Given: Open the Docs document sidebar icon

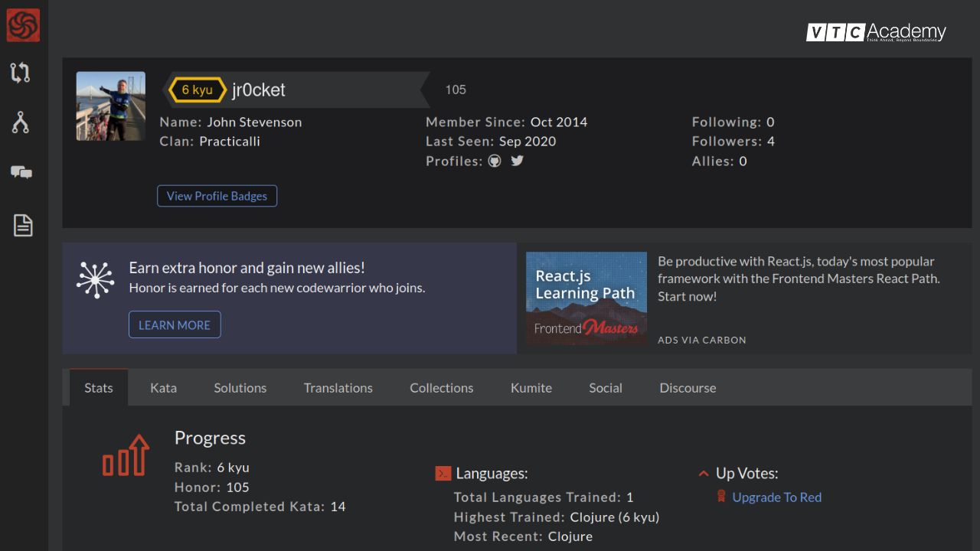Looking at the screenshot, I should point(23,225).
